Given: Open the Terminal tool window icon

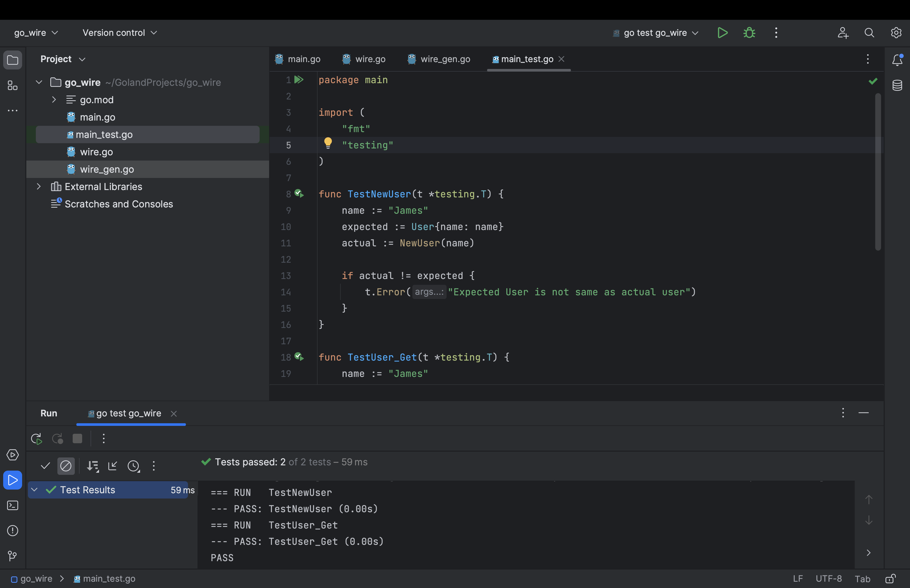Looking at the screenshot, I should 13,506.
